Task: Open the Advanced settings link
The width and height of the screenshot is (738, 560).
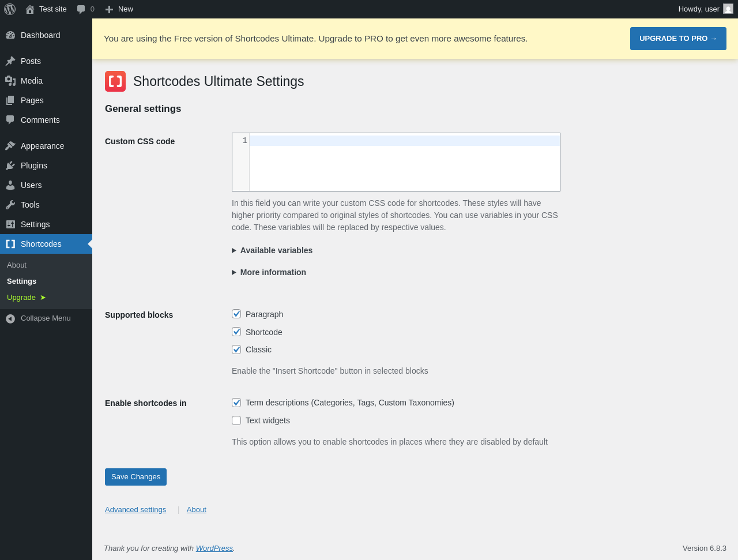Action: coord(135,510)
